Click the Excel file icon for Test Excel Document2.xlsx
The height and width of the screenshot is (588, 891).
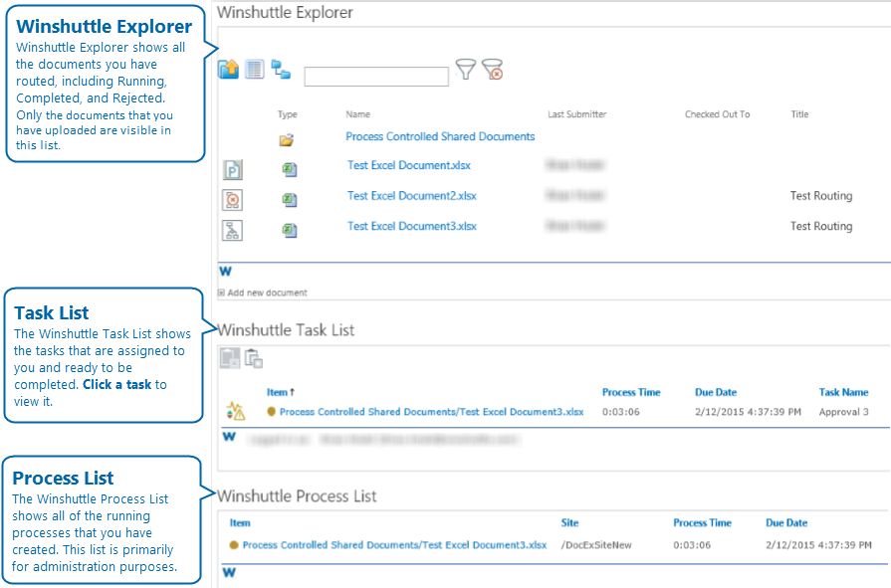click(290, 199)
